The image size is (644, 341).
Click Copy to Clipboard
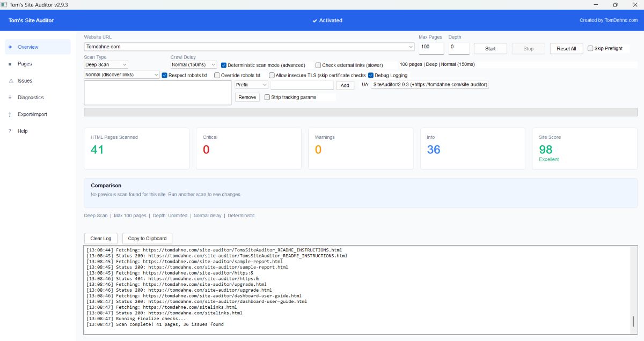pyautogui.click(x=147, y=238)
